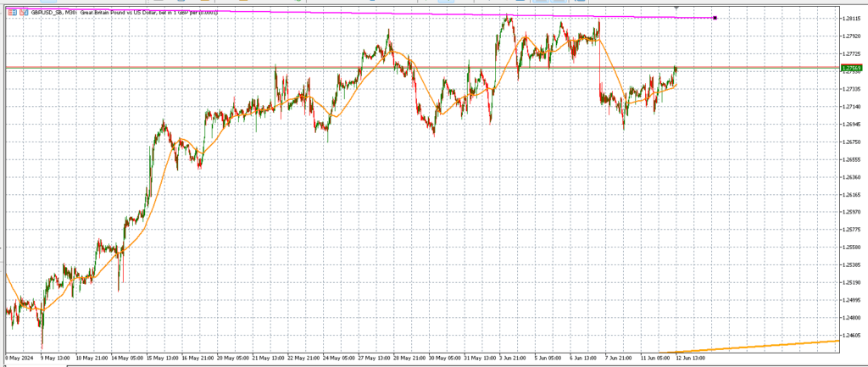Click the 3 Jun 21:00 time label
868x367 pixels.
pyautogui.click(x=515, y=358)
